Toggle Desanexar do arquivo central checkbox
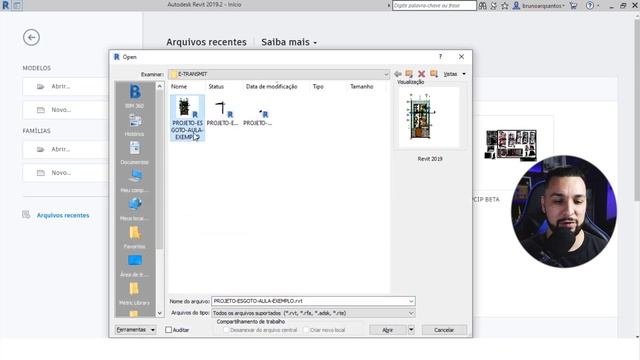Screen dimensions: 640x360 click(x=226, y=330)
